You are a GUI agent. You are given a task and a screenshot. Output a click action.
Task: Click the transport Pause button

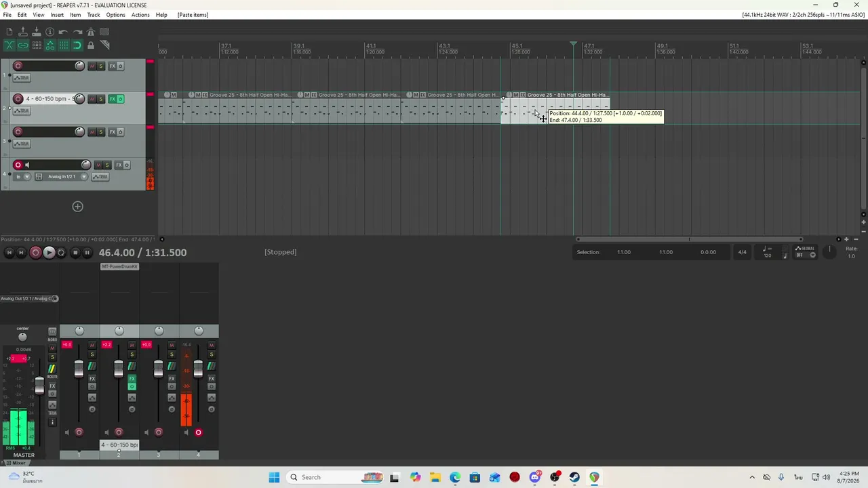[x=87, y=252]
